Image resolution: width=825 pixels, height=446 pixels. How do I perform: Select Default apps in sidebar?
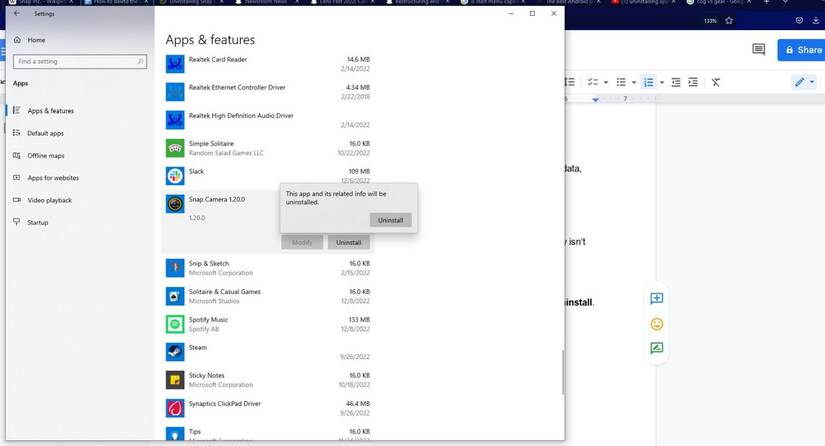[45, 133]
